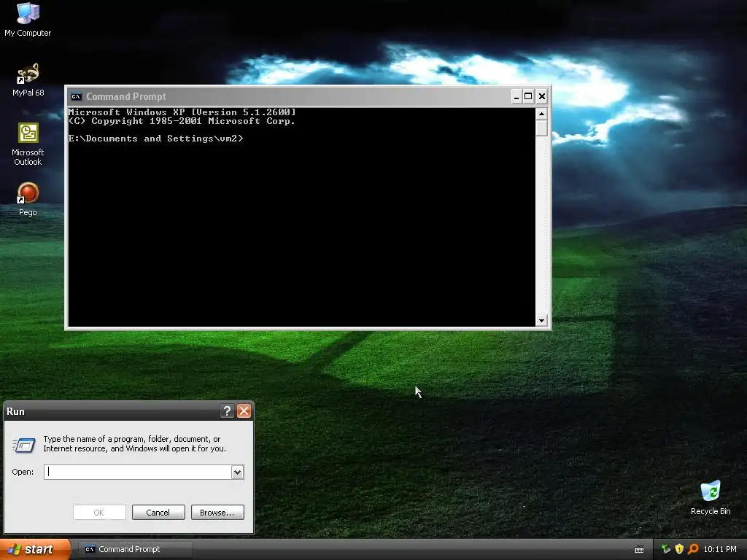Close the Run dialog with red X
This screenshot has width=747, height=560.
244,411
